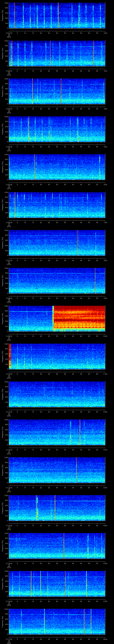Screen dimensions: 114x644
Task: Select the spectrogram panel starting at 13:06:00
Action: [57, 205]
